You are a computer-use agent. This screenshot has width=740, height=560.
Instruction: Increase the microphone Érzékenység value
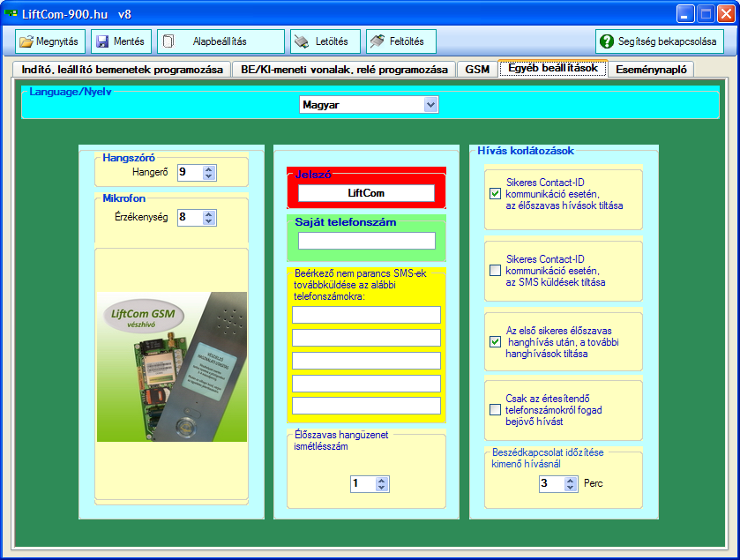click(209, 214)
